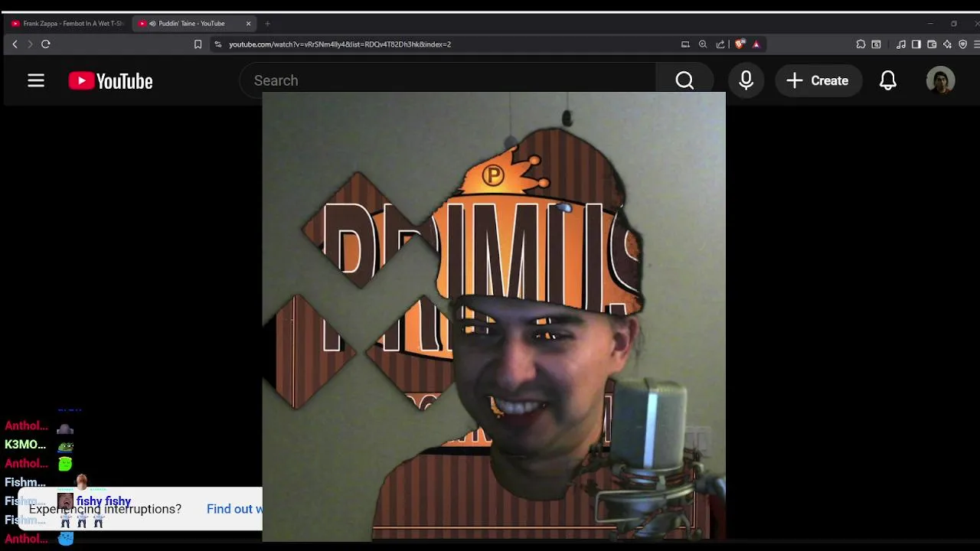The width and height of the screenshot is (980, 551).
Task: Focus the YouTube Search field
Action: [448, 80]
